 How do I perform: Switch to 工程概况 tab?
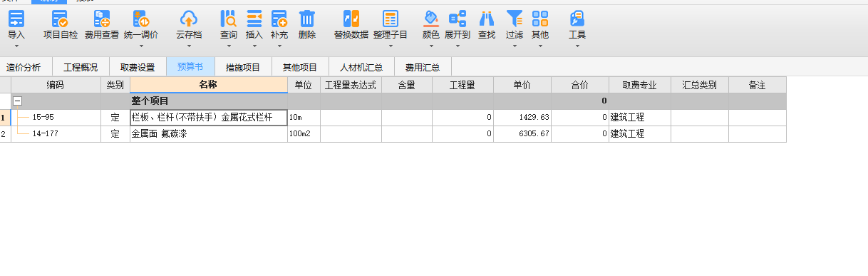(x=81, y=68)
